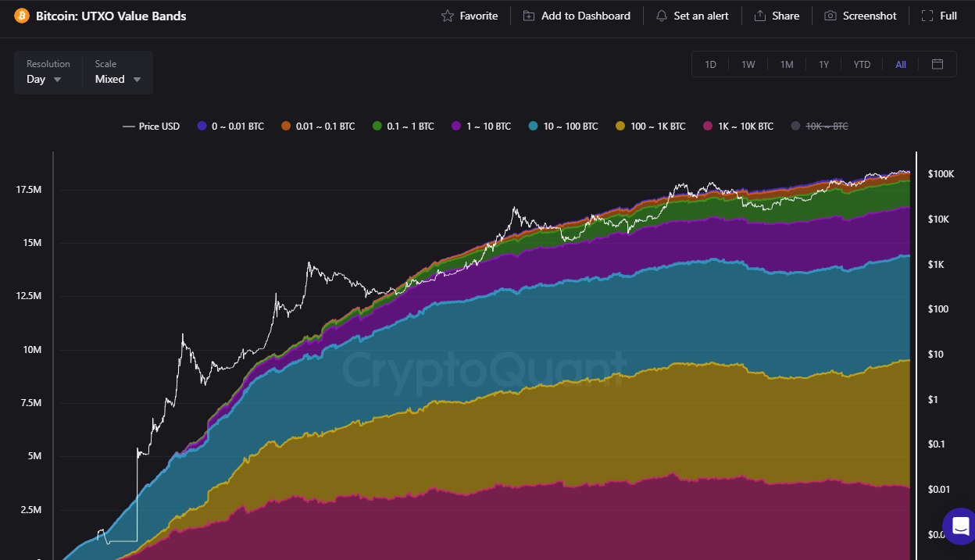This screenshot has width=975, height=560.
Task: Click the 17.5M left axis label
Action: click(x=28, y=190)
